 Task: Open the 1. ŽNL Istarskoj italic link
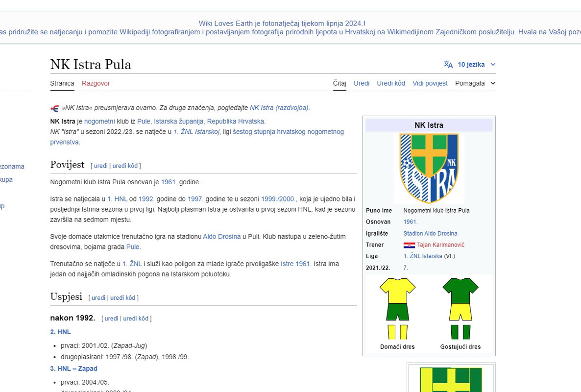tap(196, 131)
